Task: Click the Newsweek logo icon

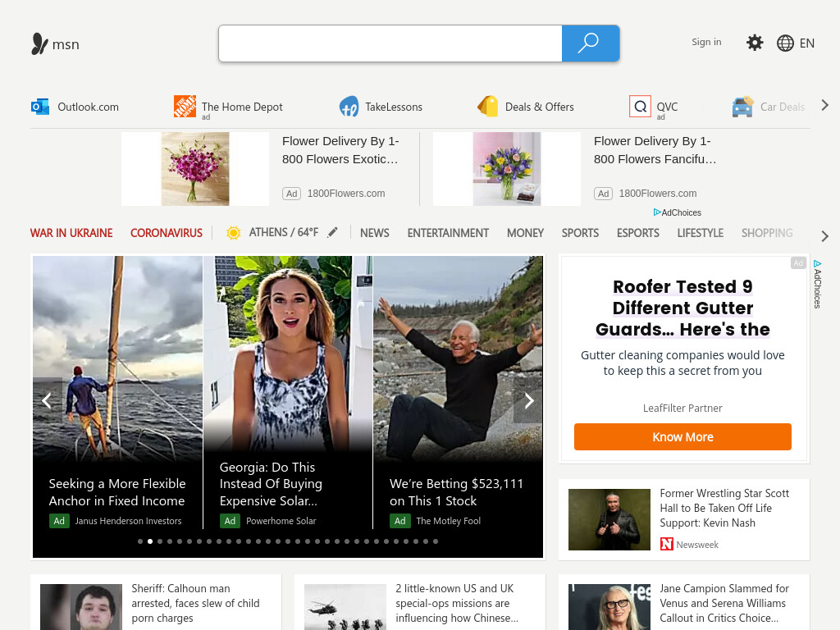Action: (x=666, y=545)
